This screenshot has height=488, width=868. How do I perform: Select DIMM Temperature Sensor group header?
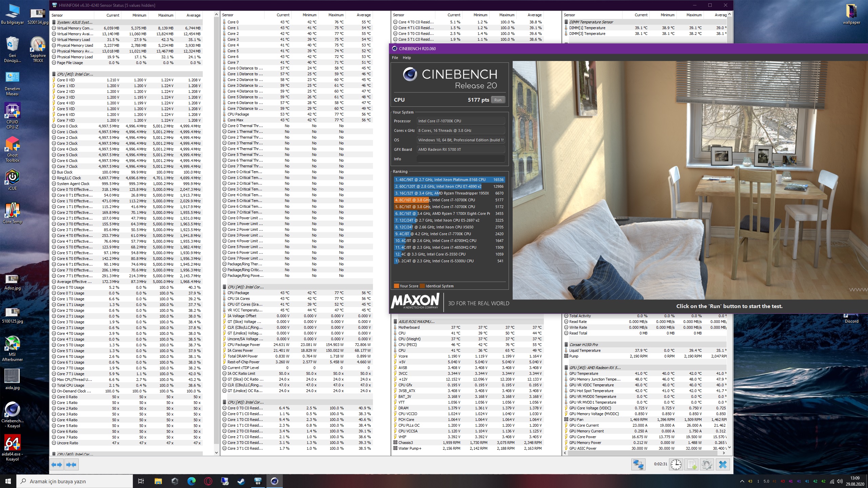645,22
